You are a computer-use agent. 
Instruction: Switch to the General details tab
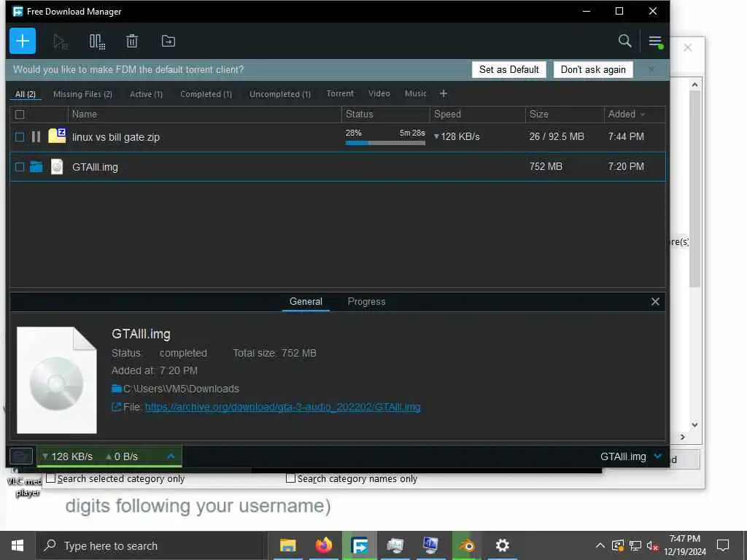coord(306,301)
